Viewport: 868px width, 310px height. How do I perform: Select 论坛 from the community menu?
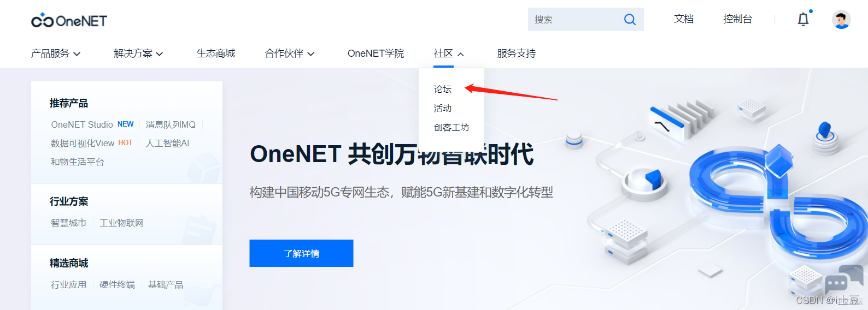[443, 89]
